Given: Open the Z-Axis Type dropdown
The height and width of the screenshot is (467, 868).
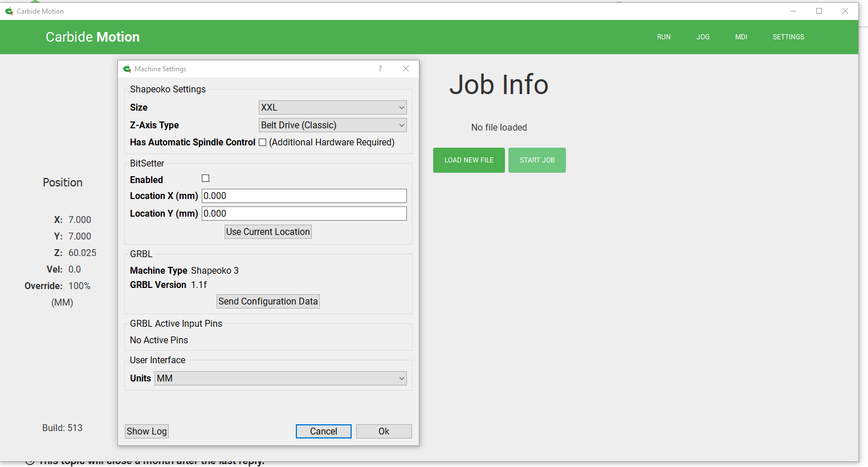Looking at the screenshot, I should tap(333, 125).
